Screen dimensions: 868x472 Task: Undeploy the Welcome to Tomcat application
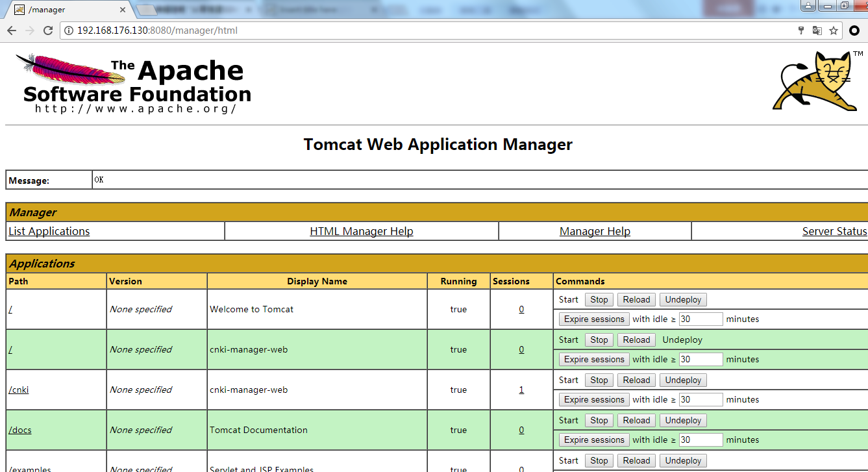pos(683,300)
